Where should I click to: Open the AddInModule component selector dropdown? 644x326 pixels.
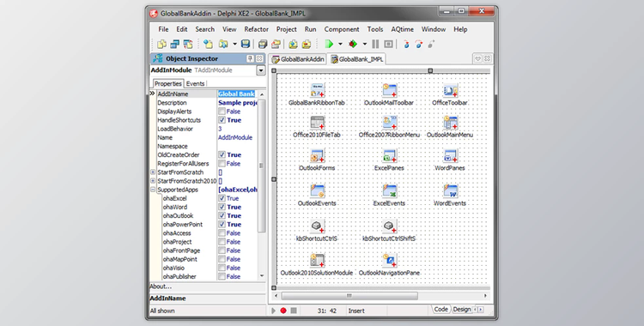(261, 70)
